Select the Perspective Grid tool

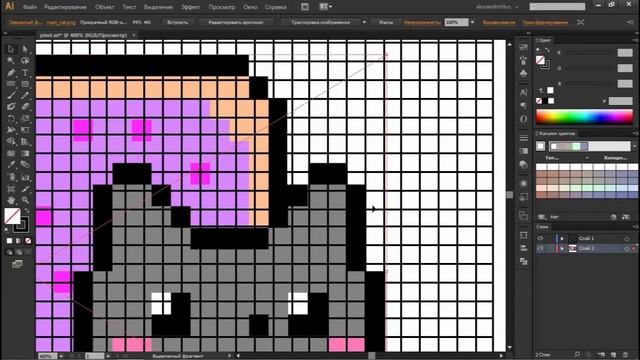(25, 142)
